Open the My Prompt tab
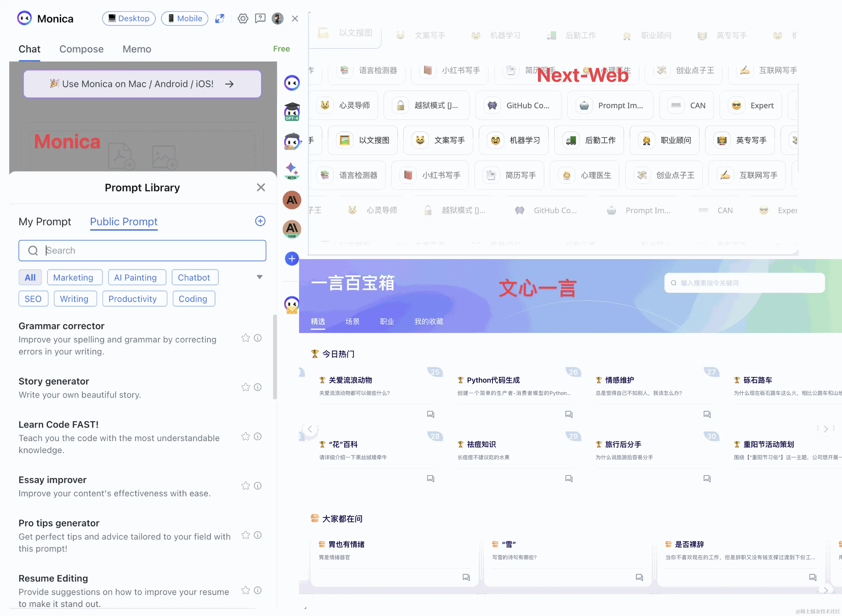Screen dimensions: 842x616 [x=45, y=222]
